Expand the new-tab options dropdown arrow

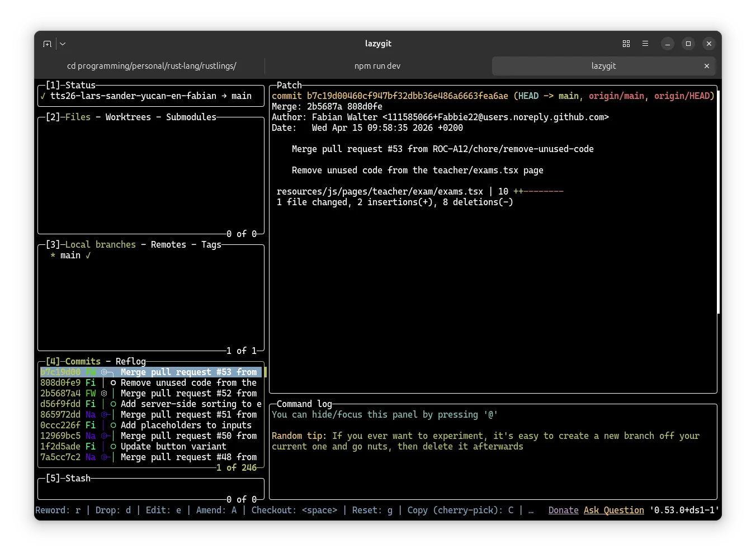pos(63,44)
